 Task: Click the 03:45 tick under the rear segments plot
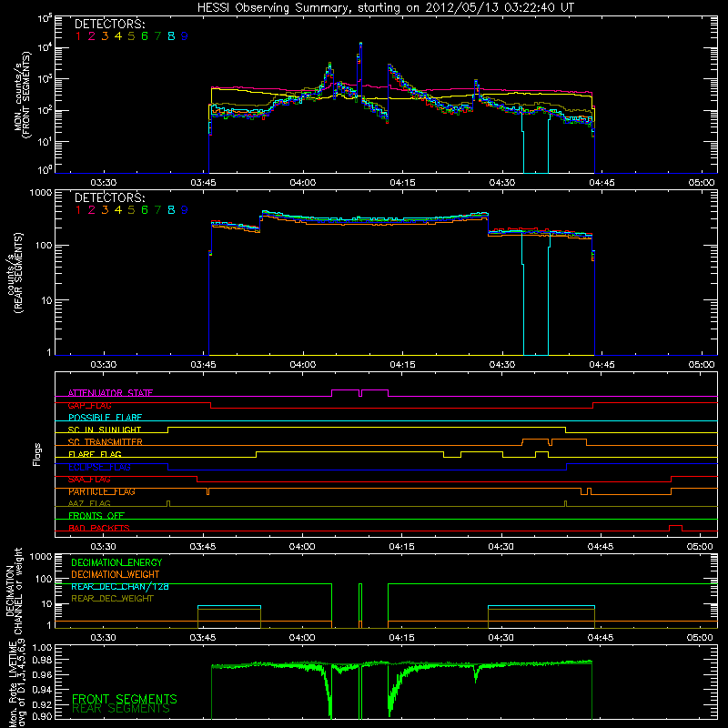[203, 365]
